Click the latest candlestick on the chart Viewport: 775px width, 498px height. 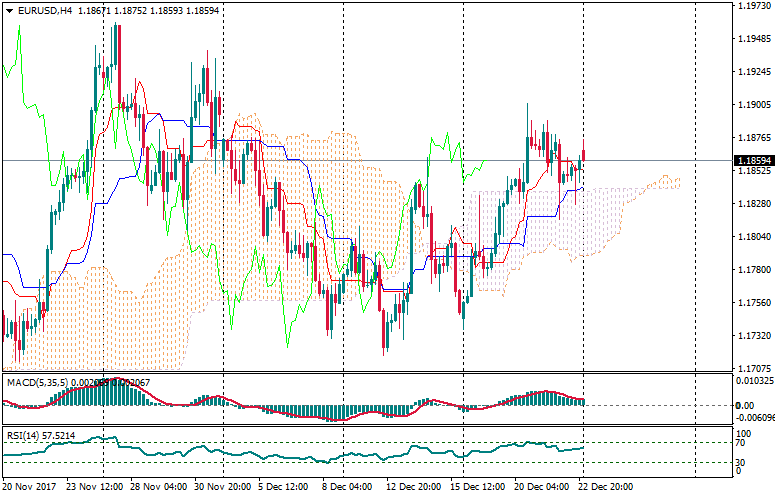[583, 157]
